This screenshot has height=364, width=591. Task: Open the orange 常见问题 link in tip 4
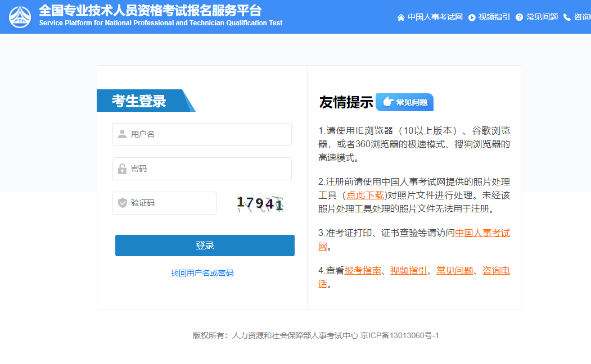pos(454,271)
